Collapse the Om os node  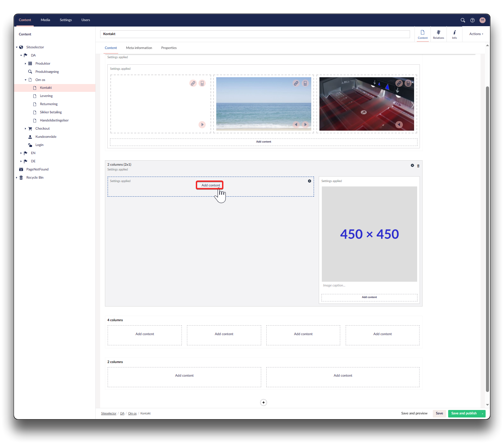click(x=25, y=80)
